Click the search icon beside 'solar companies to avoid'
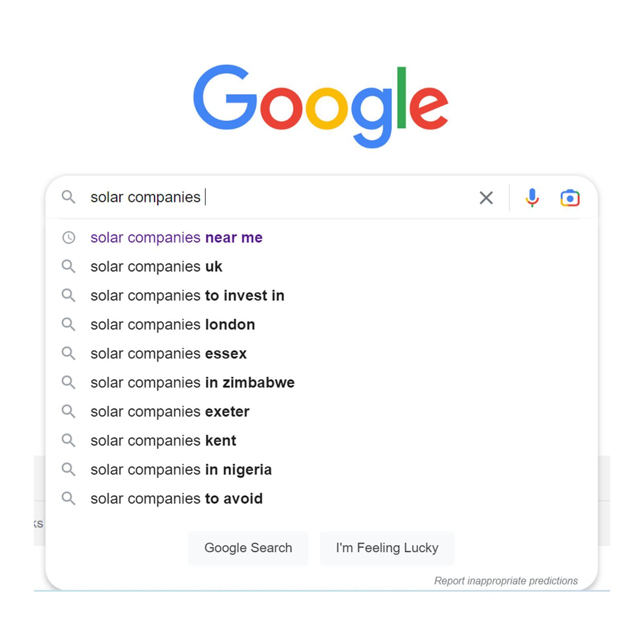Screen dimensions: 644x644 [69, 498]
